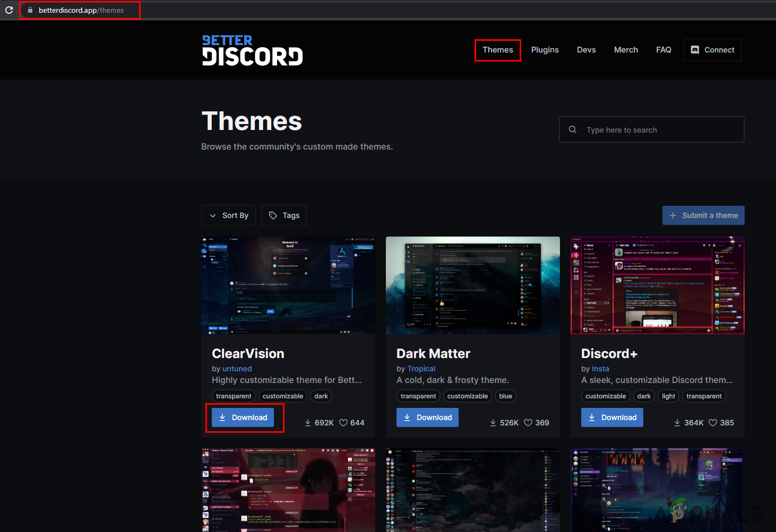The height and width of the screenshot is (532, 776).
Task: Click the download count icon on ClearVision
Action: click(x=308, y=423)
